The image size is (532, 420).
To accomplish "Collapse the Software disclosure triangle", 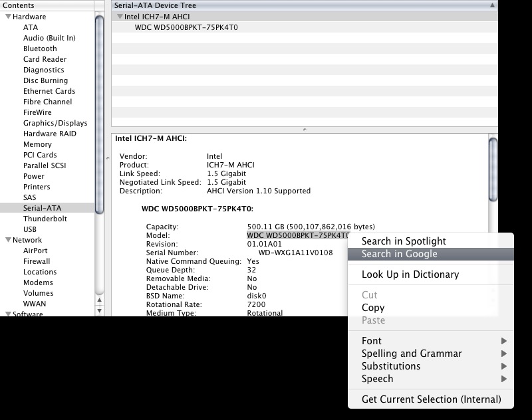I will 8,314.
